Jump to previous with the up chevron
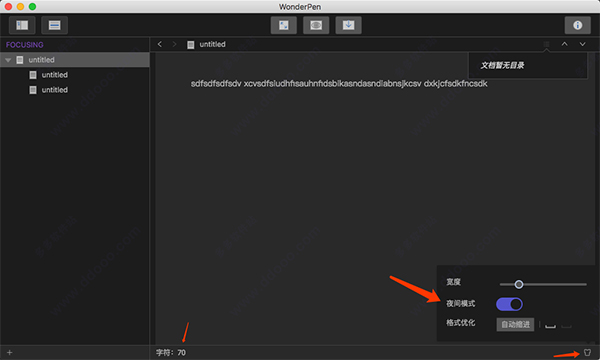 coord(564,44)
